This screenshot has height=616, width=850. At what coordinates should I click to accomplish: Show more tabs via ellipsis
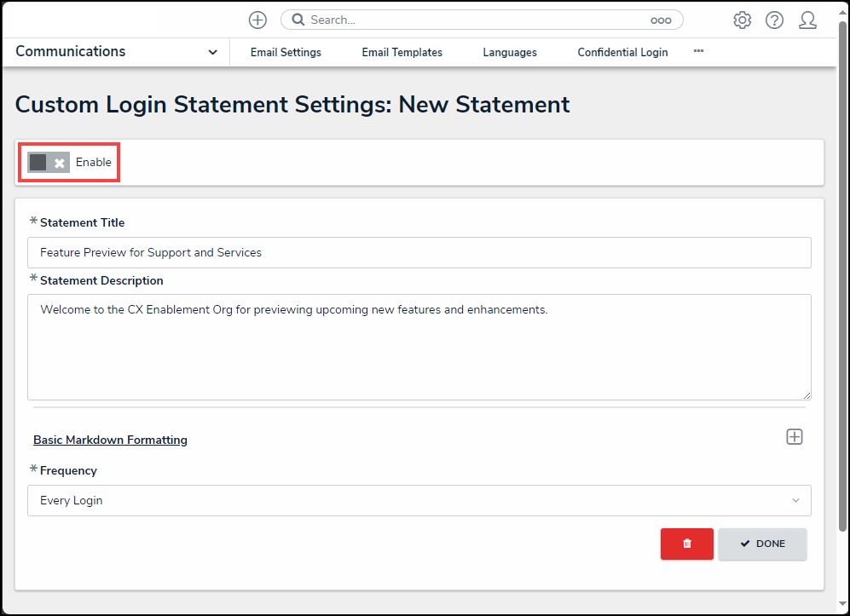(698, 51)
